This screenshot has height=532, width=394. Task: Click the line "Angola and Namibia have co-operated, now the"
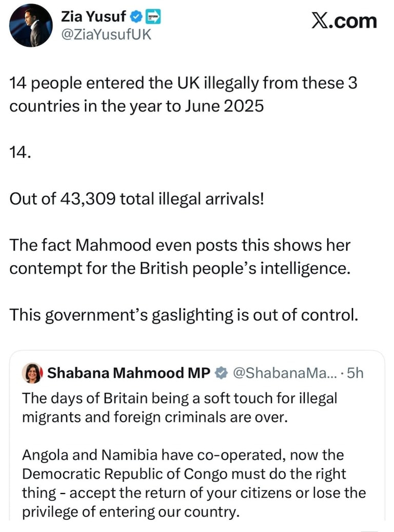[x=183, y=455]
